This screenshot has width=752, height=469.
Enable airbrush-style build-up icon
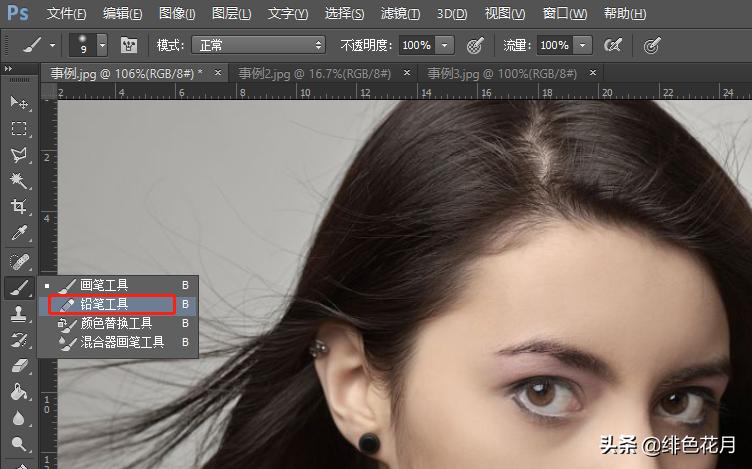click(613, 46)
